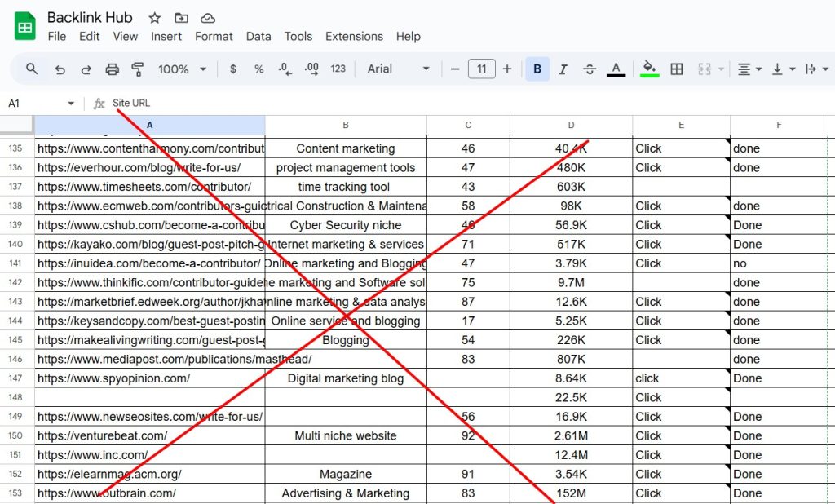This screenshot has height=504, width=835.
Task: Open the venturebeat.com URL cell
Action: (x=150, y=435)
